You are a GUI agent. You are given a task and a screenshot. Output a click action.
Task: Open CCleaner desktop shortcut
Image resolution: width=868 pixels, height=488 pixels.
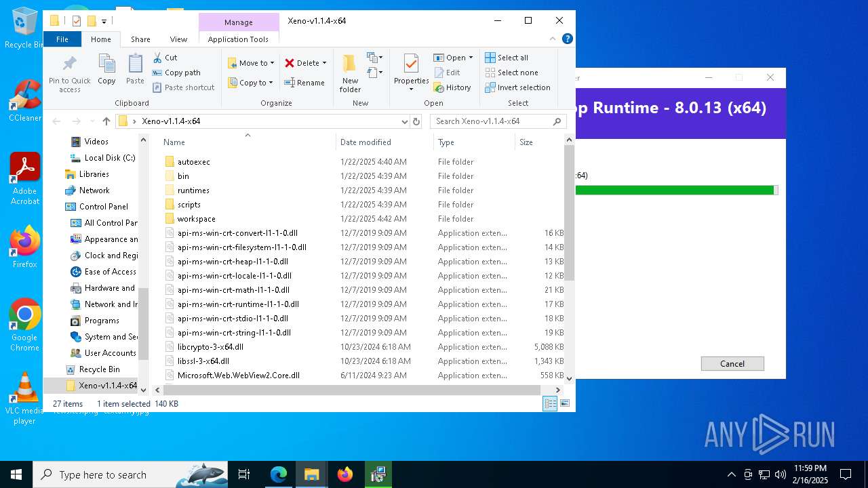pyautogui.click(x=24, y=100)
